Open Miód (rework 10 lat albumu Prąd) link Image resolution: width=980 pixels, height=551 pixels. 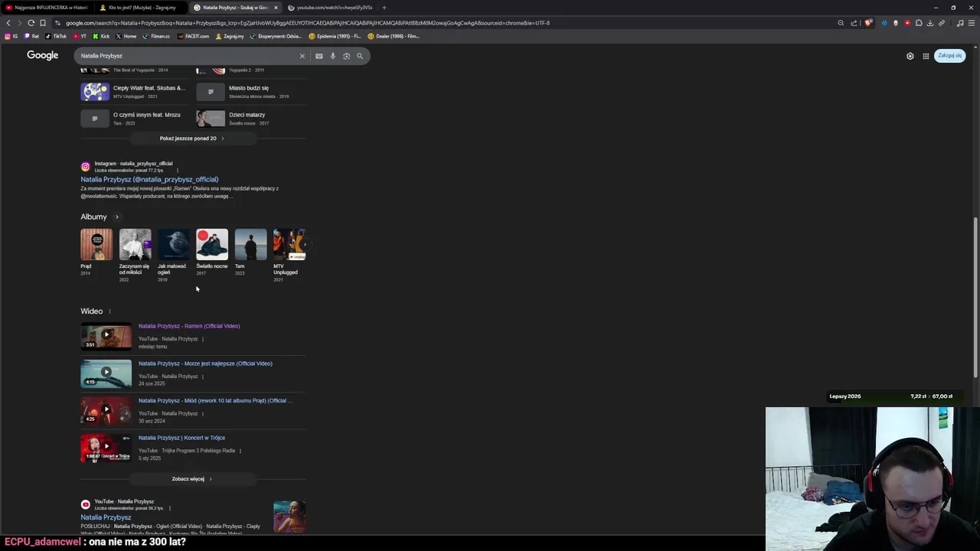[x=215, y=401]
